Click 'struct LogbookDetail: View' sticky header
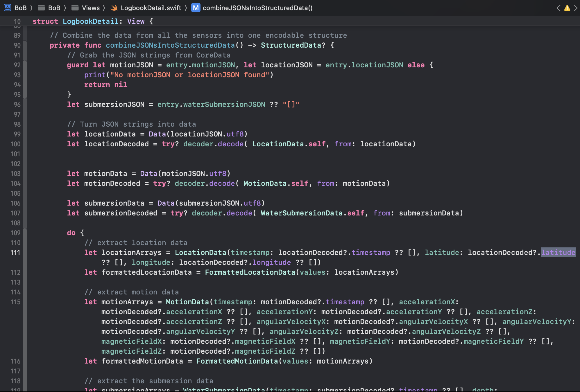Viewport: 580px width, 392px height. 93,21
